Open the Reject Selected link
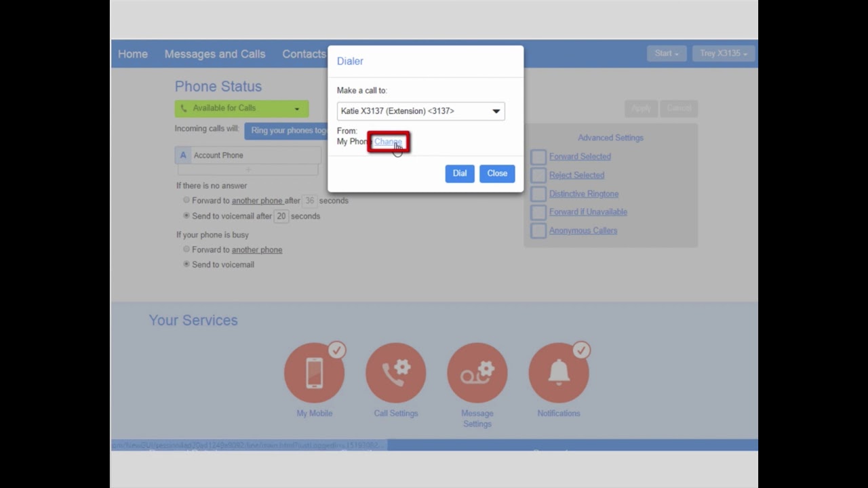This screenshot has width=868, height=488. (576, 175)
